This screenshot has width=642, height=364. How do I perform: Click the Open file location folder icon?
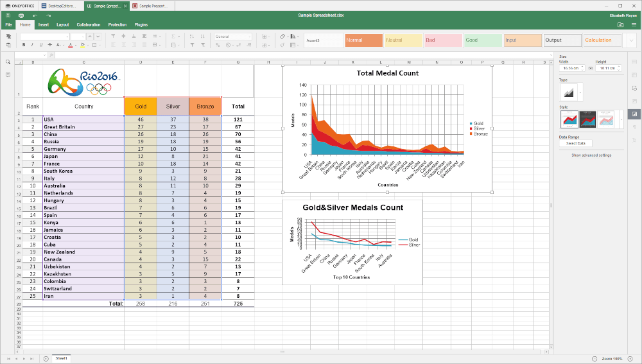click(621, 25)
